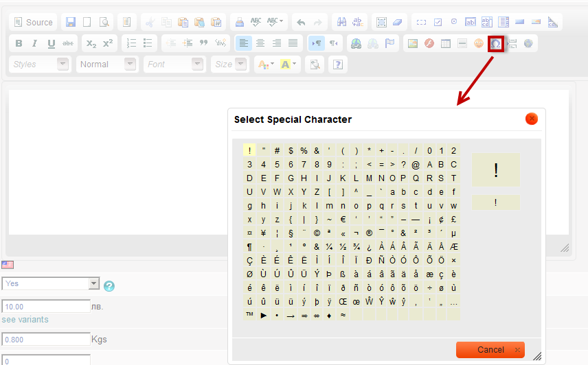
Task: Click the Insert Table icon
Action: (445, 43)
